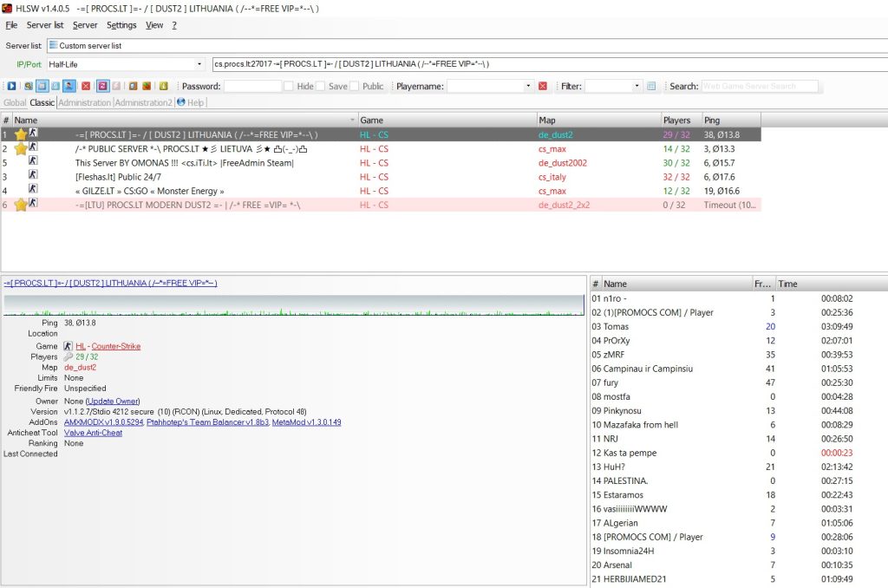Toggle the Public checkbox
Screen dimensions: 888x588
(352, 86)
